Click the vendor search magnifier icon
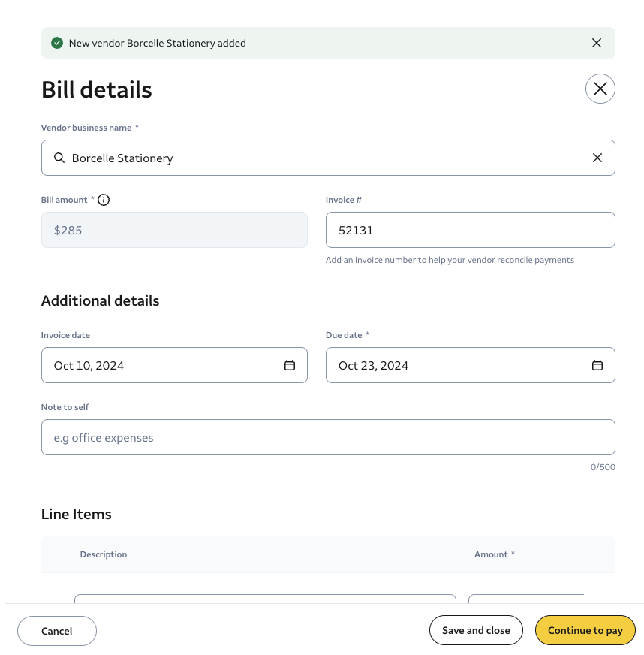This screenshot has height=655, width=644. pos(59,158)
